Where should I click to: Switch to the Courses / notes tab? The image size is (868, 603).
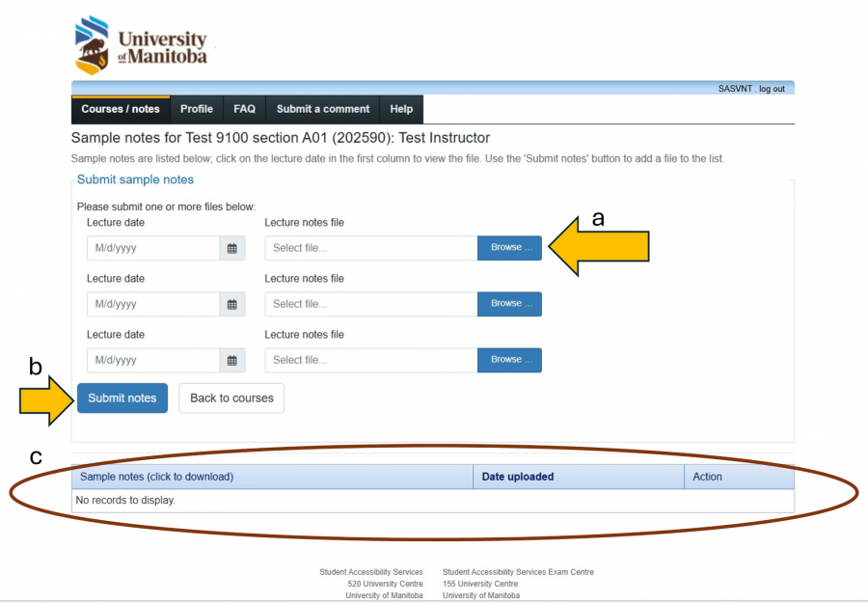[x=120, y=109]
